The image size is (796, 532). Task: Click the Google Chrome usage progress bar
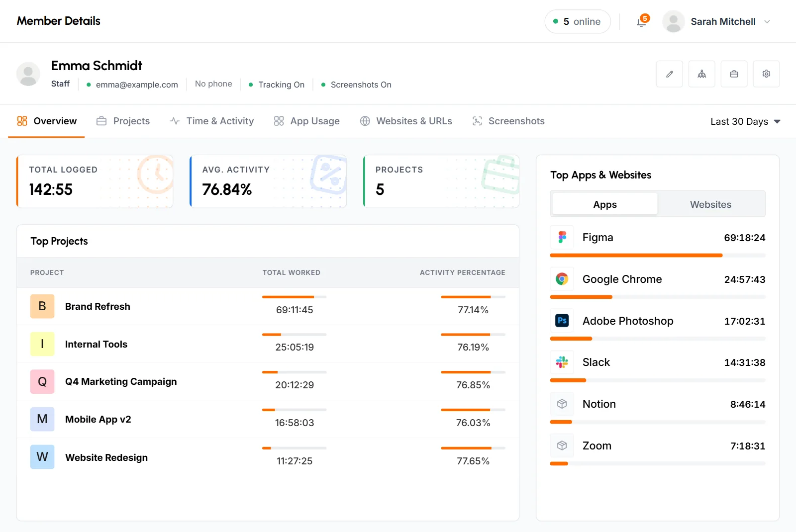click(658, 297)
